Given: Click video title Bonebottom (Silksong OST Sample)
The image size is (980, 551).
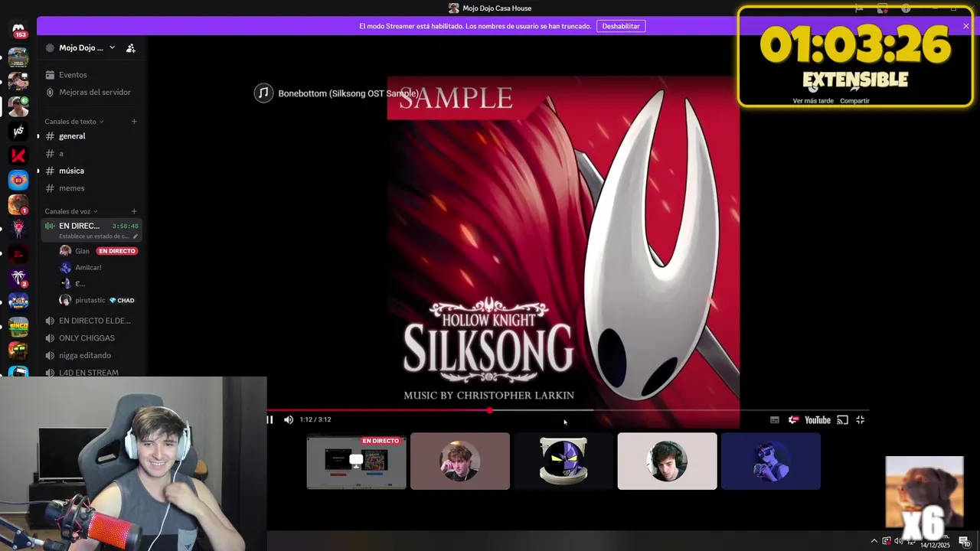Looking at the screenshot, I should point(348,93).
